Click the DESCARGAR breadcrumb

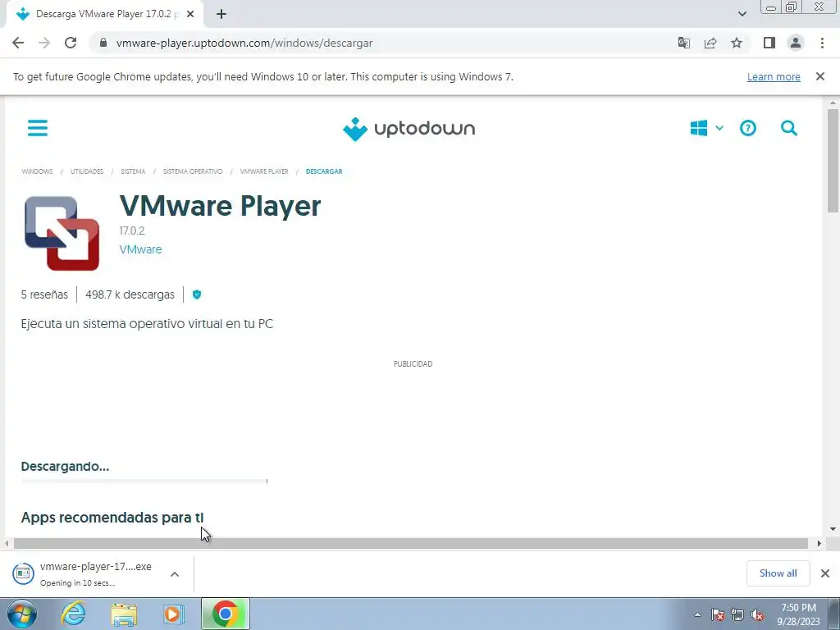(324, 171)
